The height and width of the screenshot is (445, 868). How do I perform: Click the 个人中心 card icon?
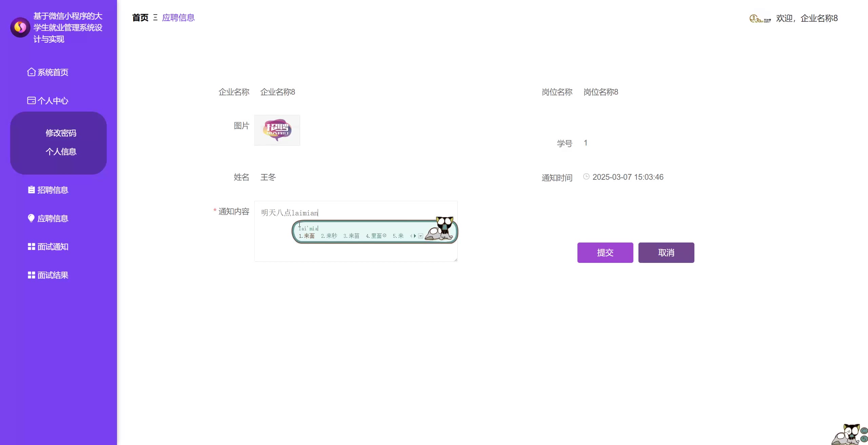click(31, 100)
